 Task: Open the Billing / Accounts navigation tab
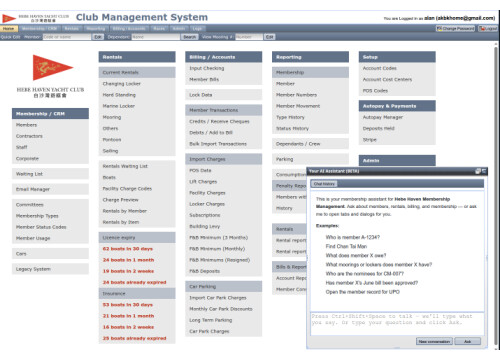pos(129,29)
